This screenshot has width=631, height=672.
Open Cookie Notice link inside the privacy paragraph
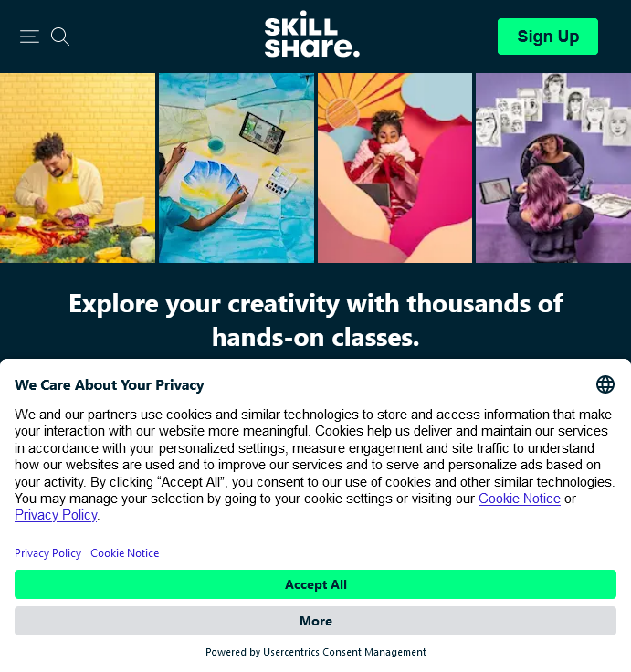[x=520, y=499]
